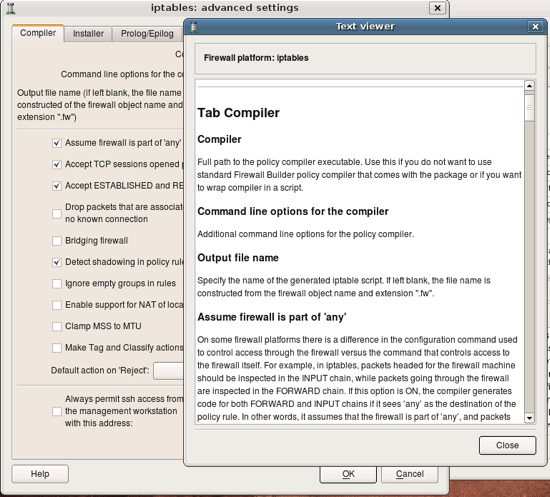Click the Text viewer scrollbar up arrow

pyautogui.click(x=529, y=86)
